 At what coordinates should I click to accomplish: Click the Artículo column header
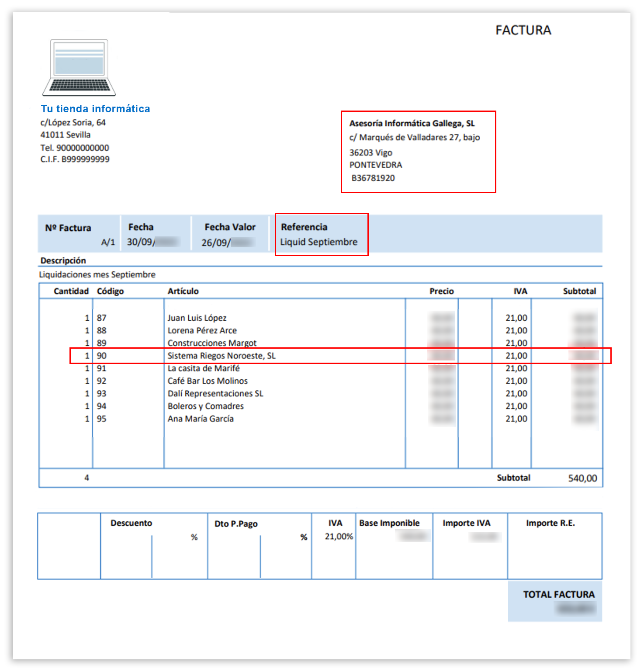pyautogui.click(x=183, y=291)
